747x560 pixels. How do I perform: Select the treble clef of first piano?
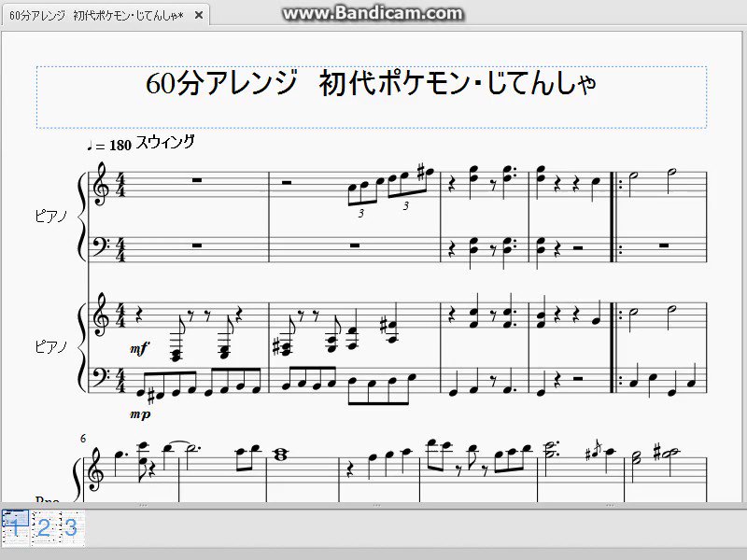[101, 184]
